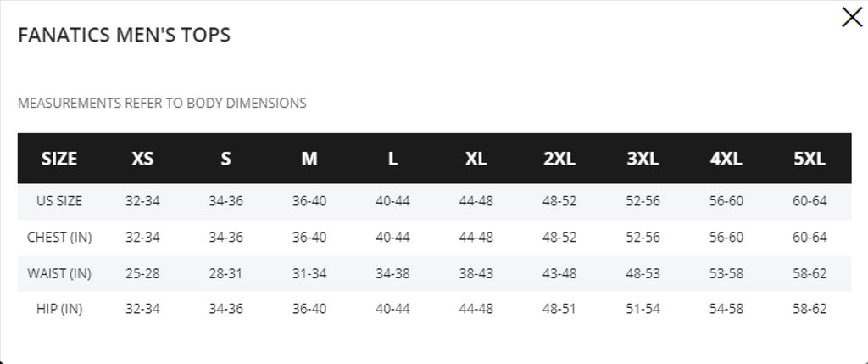Click waist value 28-31 for size S
Image resolution: width=868 pixels, height=364 pixels.
click(x=225, y=274)
